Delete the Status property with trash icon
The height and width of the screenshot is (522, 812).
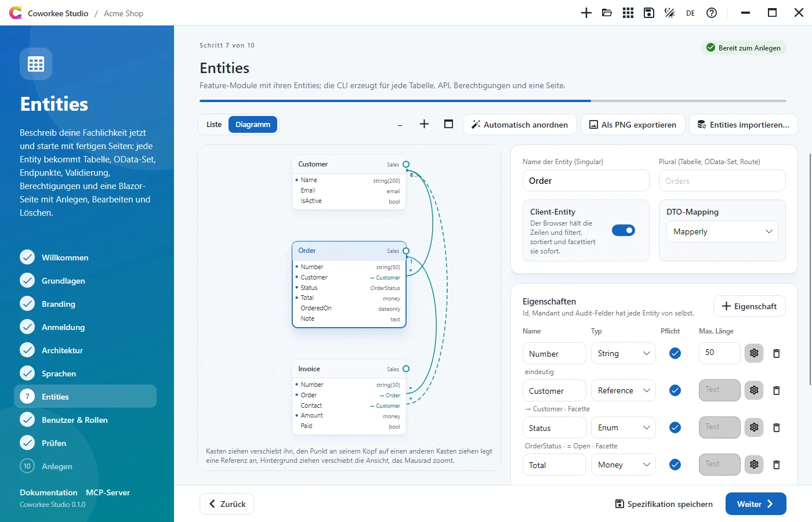[777, 427]
